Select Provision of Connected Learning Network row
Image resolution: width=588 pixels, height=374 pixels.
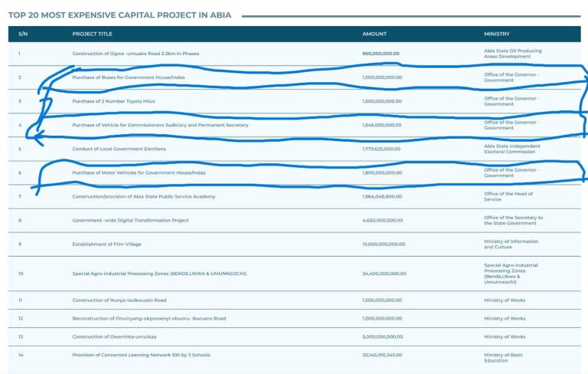point(141,355)
